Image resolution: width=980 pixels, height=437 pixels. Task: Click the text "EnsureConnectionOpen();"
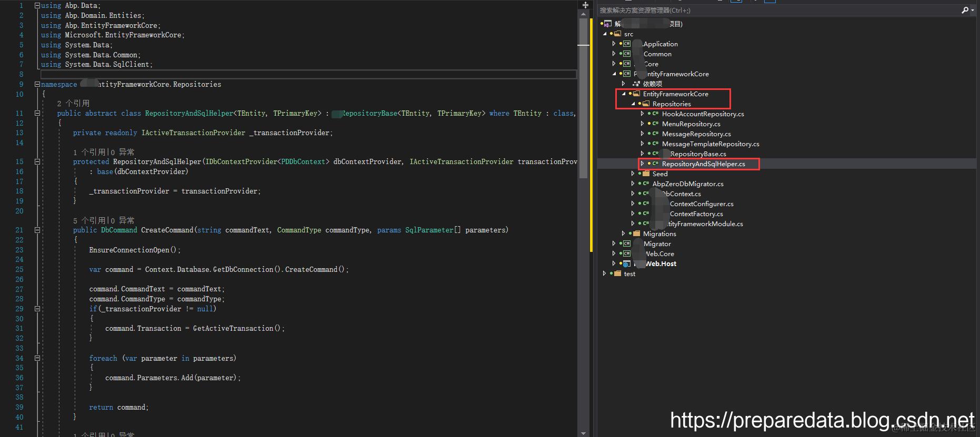135,250
